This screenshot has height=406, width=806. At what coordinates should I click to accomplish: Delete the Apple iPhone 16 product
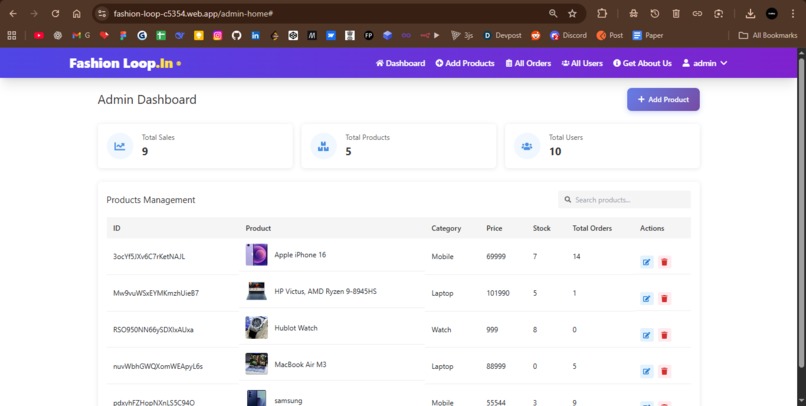pyautogui.click(x=664, y=262)
